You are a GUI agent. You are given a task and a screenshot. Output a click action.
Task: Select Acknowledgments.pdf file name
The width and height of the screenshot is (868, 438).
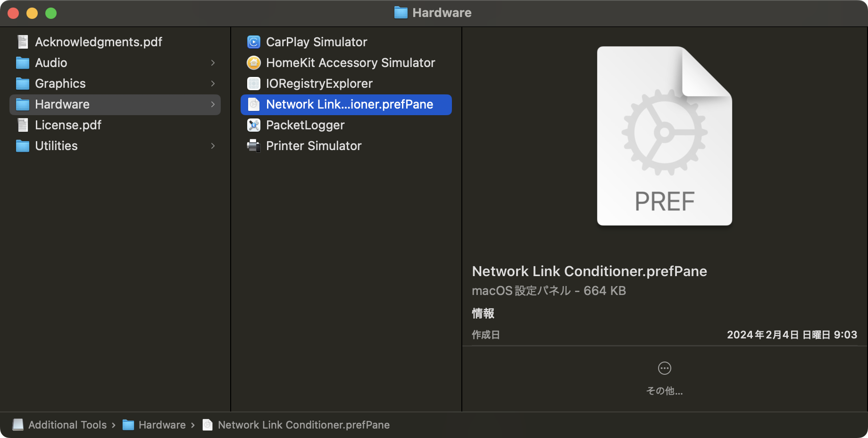click(x=99, y=42)
